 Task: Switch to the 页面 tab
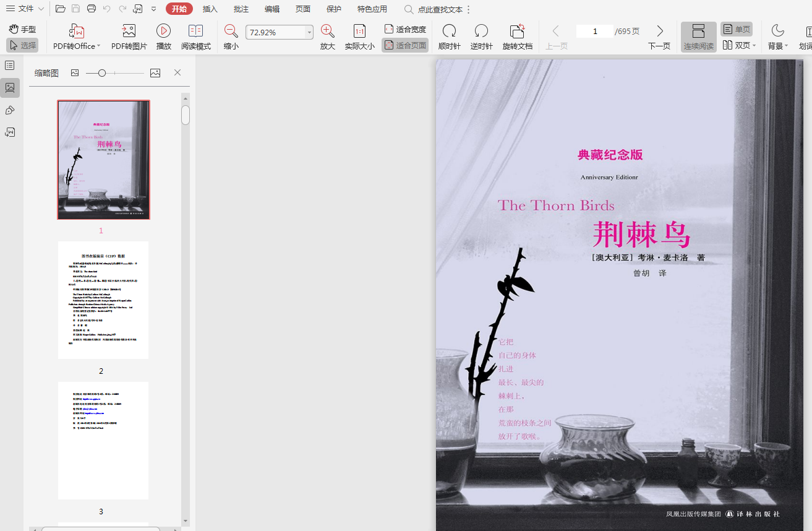(303, 9)
